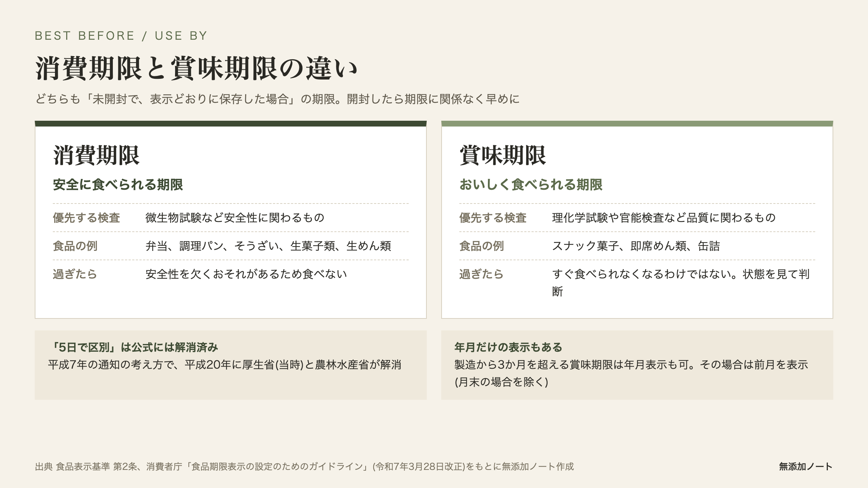
Task: Click '安全に食べられる期限' subheading
Action: click(118, 185)
